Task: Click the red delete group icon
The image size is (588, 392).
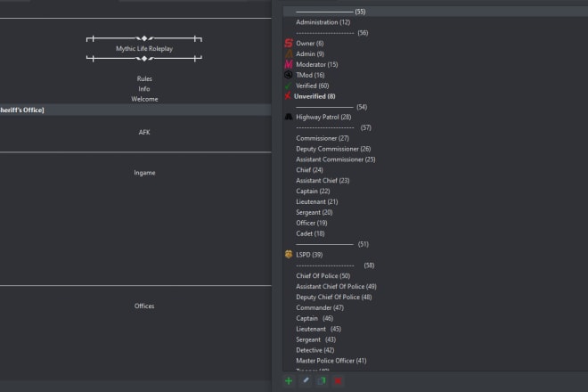Action: (x=338, y=381)
